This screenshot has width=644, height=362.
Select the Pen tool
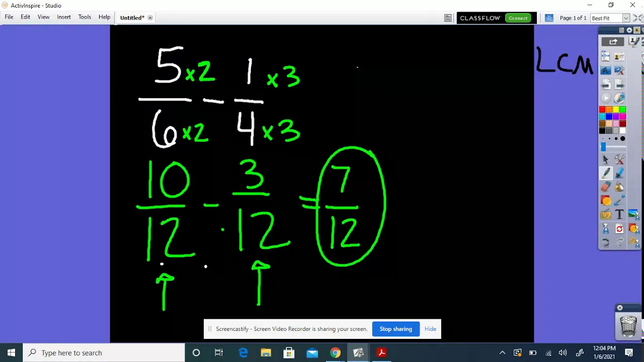click(x=606, y=173)
